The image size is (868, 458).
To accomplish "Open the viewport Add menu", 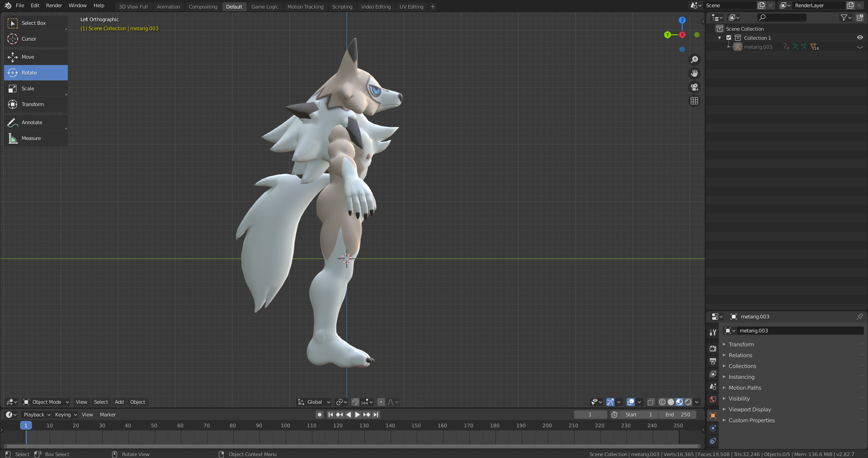I will coord(119,402).
